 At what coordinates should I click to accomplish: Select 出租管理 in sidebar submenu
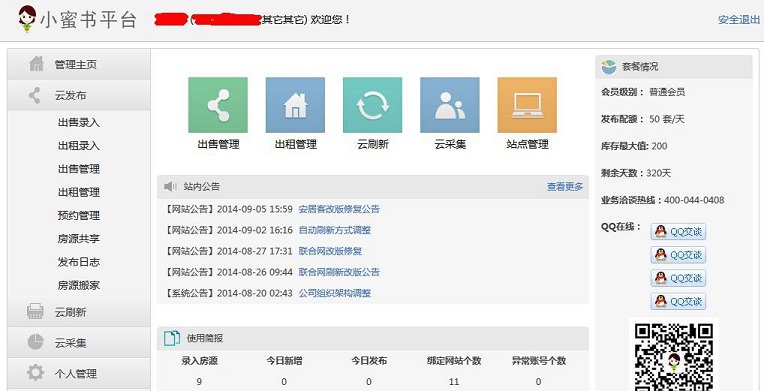(78, 192)
